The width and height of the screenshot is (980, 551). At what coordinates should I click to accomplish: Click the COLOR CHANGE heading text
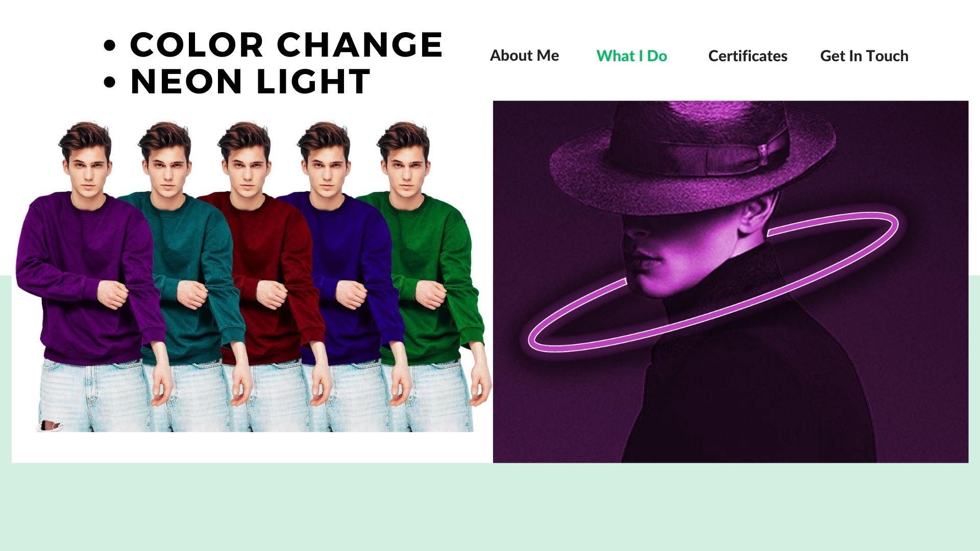click(x=286, y=44)
